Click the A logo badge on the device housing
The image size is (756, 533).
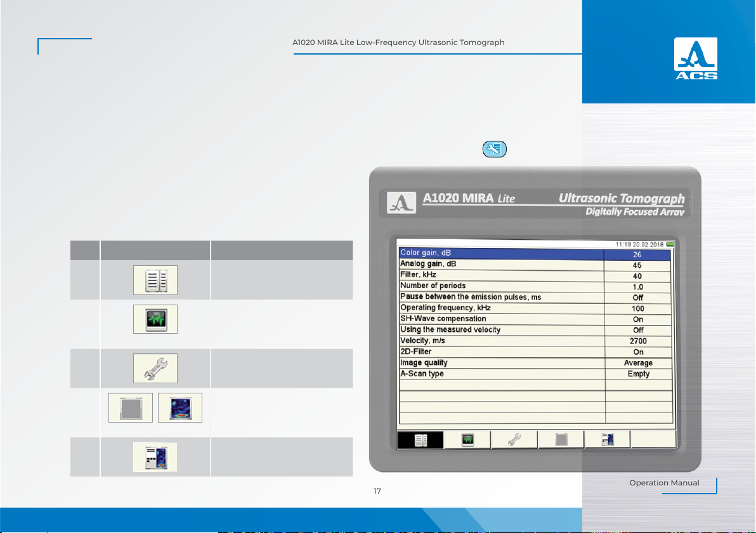click(x=401, y=203)
